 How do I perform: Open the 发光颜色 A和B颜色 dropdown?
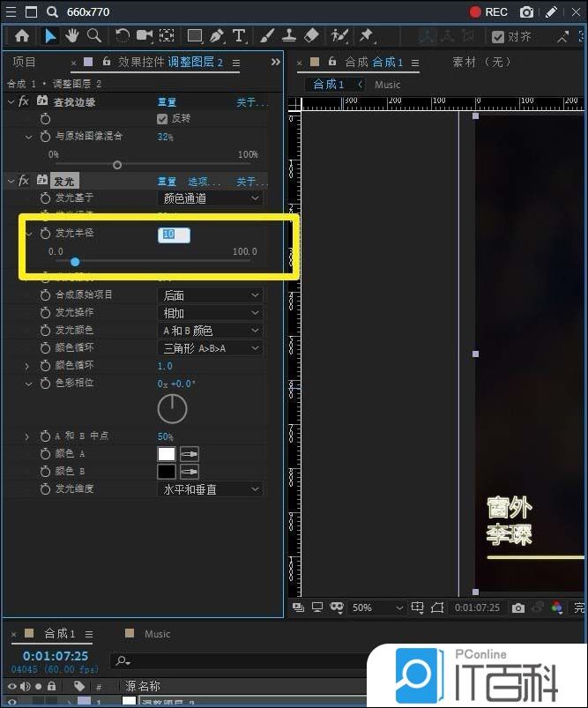(211, 331)
